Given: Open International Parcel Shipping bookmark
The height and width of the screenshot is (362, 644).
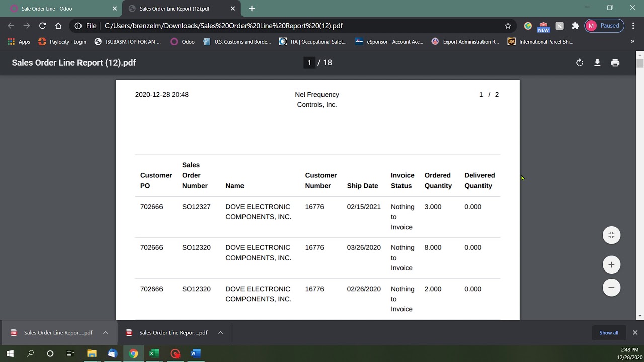Looking at the screenshot, I should click(540, 42).
